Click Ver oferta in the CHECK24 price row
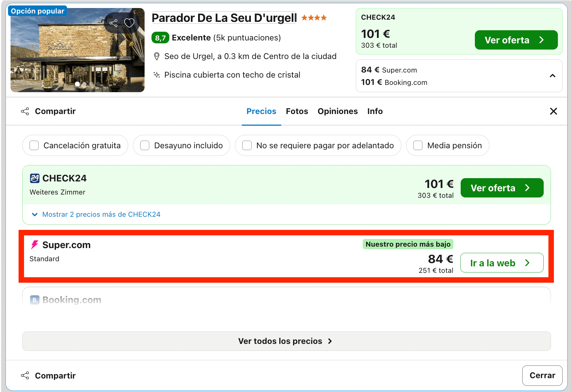 coord(502,188)
